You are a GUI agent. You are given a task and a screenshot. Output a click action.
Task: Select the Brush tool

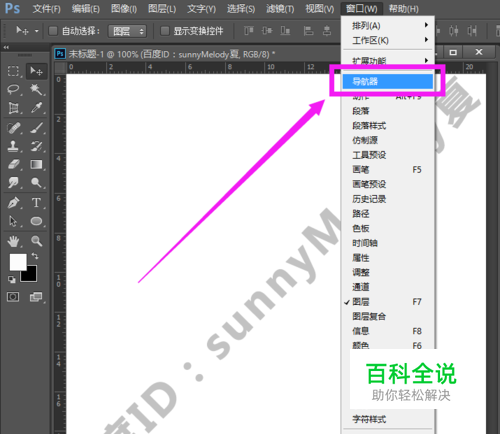pyautogui.click(x=36, y=128)
